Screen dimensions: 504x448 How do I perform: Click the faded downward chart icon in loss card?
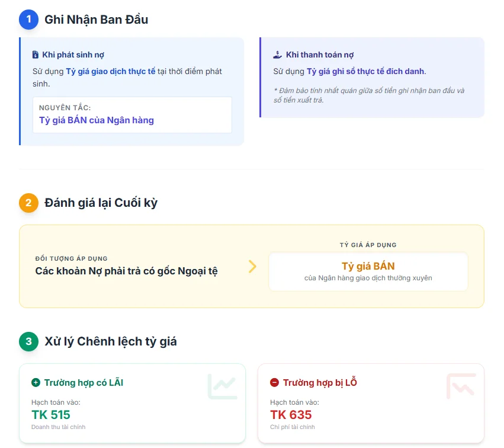coord(461,386)
